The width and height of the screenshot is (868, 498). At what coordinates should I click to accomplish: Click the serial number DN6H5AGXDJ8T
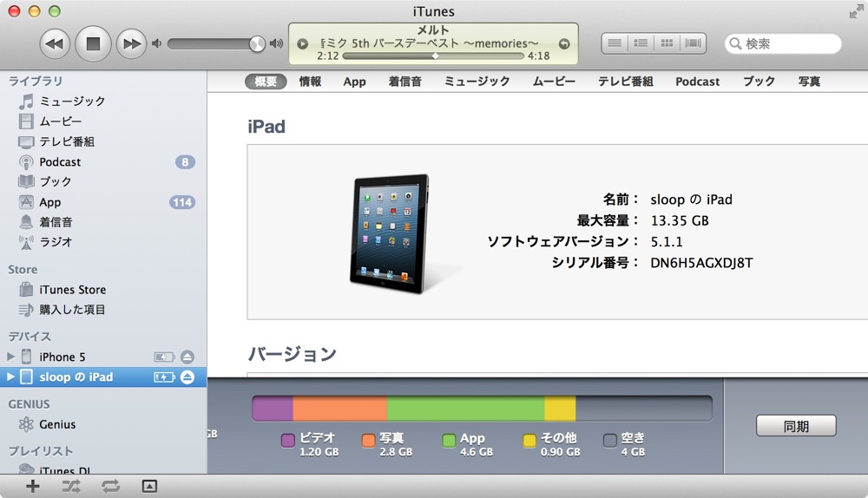tap(701, 263)
